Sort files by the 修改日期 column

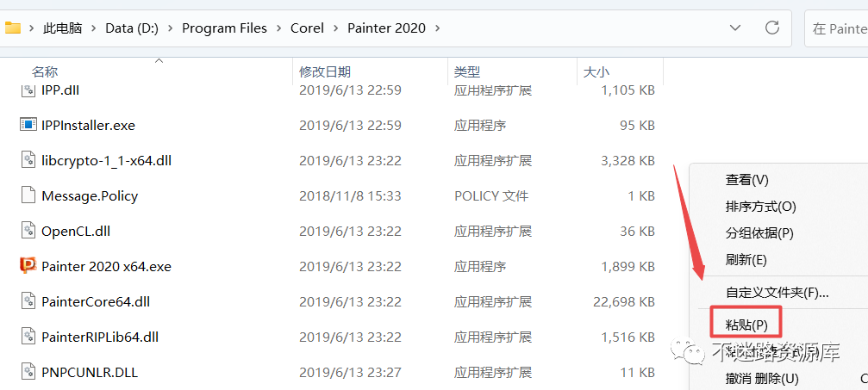pyautogui.click(x=325, y=72)
